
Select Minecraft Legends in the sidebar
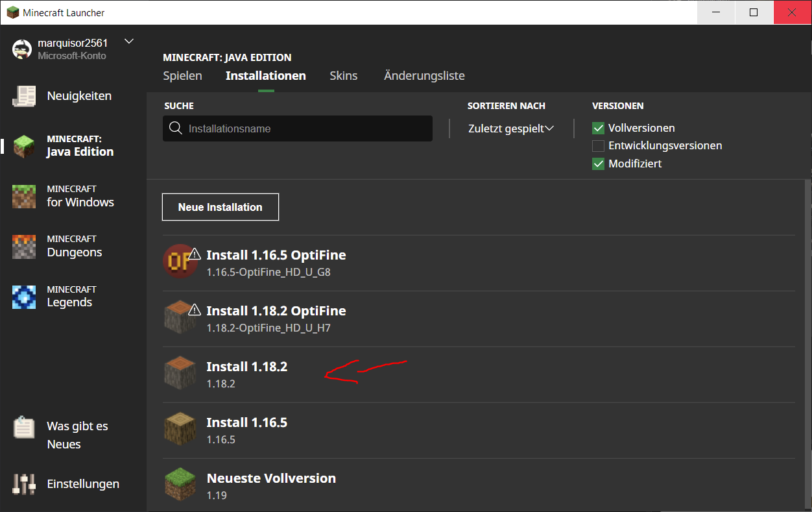tap(73, 297)
